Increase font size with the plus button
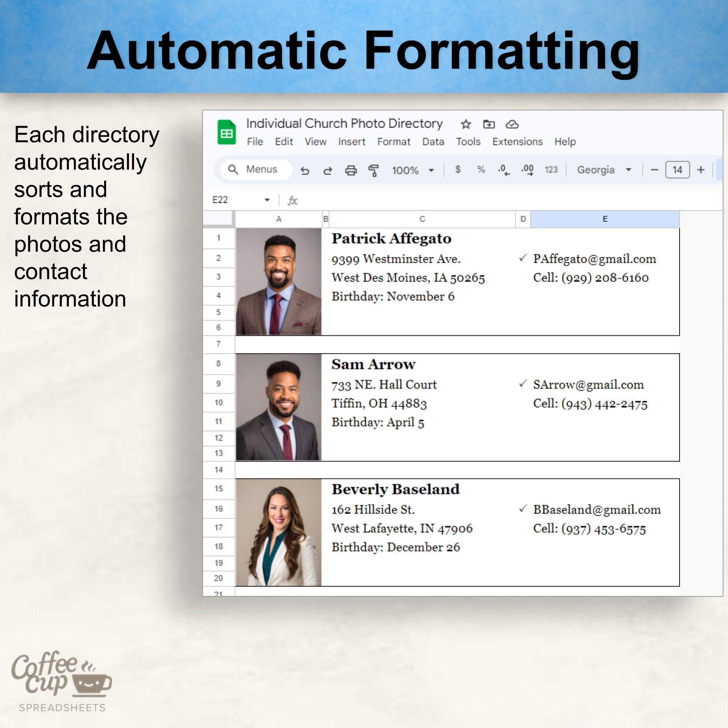This screenshot has width=728, height=728. click(x=701, y=170)
